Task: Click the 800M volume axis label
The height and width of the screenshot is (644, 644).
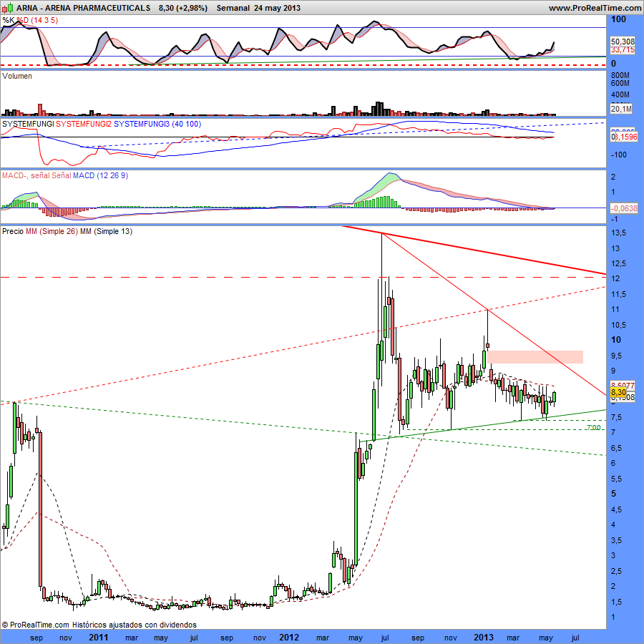Action: click(x=620, y=75)
